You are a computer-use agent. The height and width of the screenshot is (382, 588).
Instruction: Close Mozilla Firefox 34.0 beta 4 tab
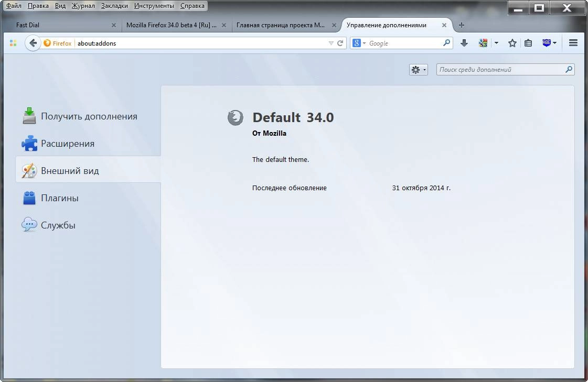(x=224, y=25)
